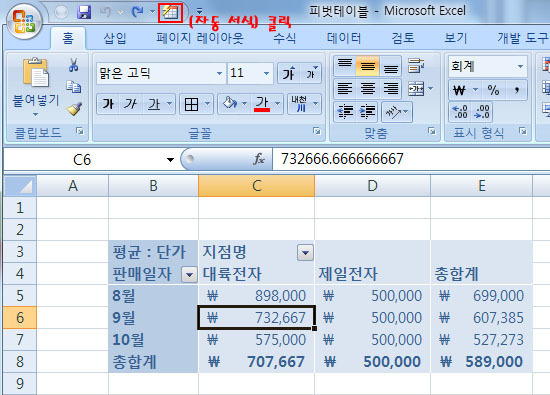The image size is (550, 395).
Task: Click the Redo icon in Quick Access Toolbar
Action: click(138, 12)
